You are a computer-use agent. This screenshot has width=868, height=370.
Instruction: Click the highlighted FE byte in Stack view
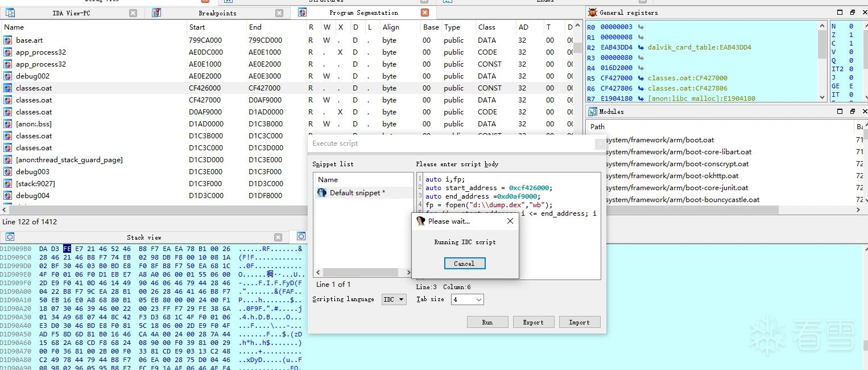(67, 249)
